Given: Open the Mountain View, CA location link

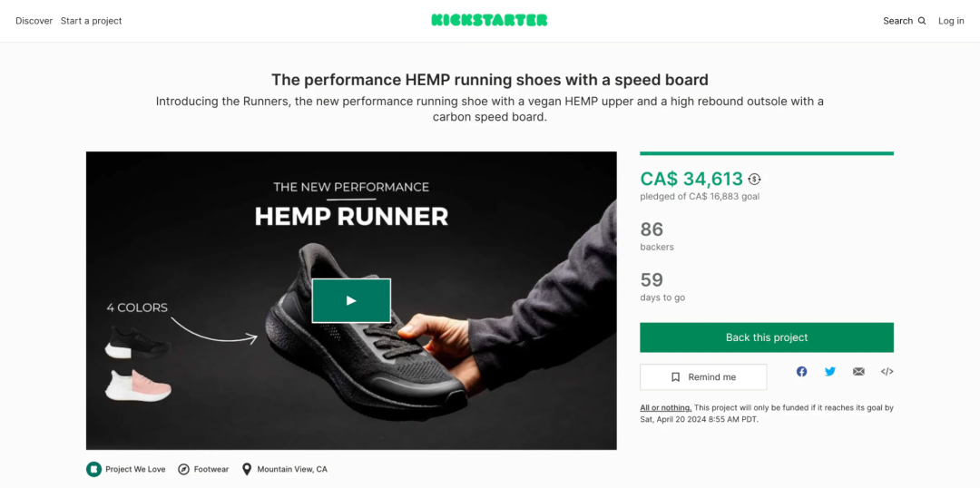Looking at the screenshot, I should 291,469.
